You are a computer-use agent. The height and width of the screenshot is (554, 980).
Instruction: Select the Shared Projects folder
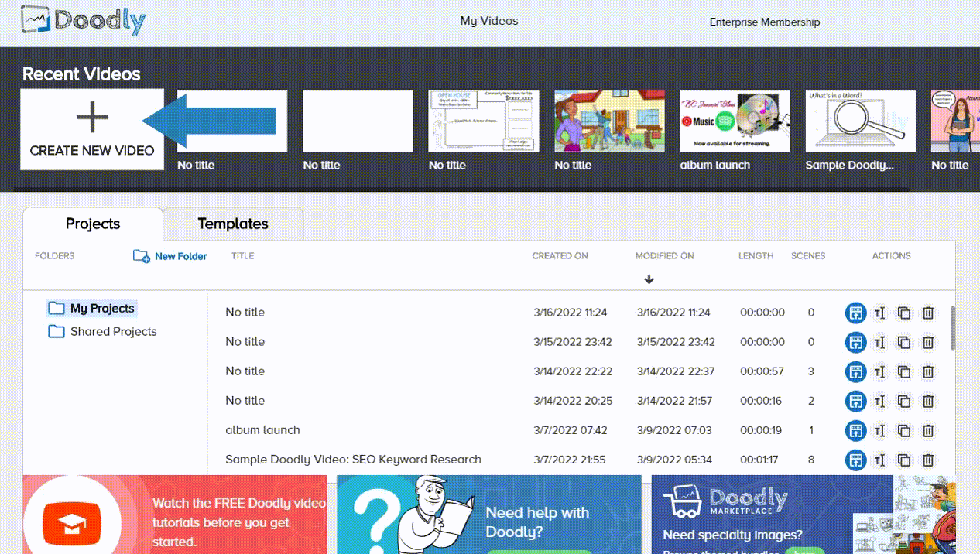(x=102, y=331)
